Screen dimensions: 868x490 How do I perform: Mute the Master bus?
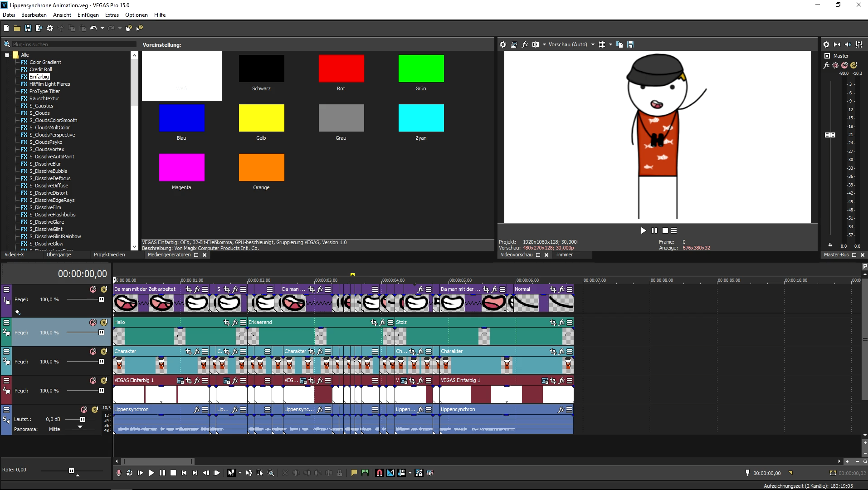pyautogui.click(x=844, y=65)
